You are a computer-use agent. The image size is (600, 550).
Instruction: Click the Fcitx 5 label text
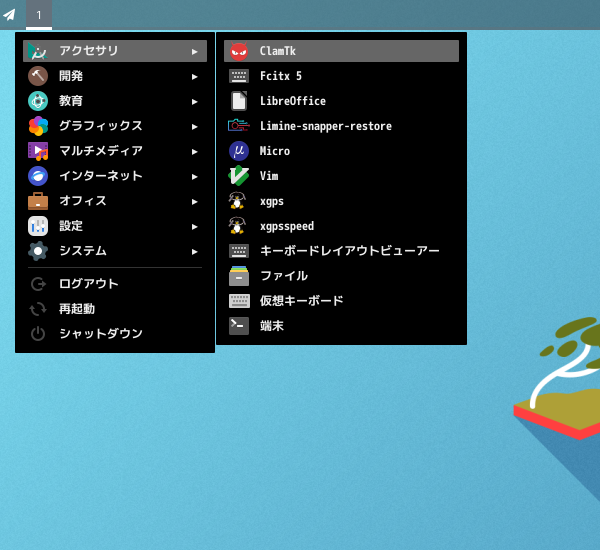[280, 76]
